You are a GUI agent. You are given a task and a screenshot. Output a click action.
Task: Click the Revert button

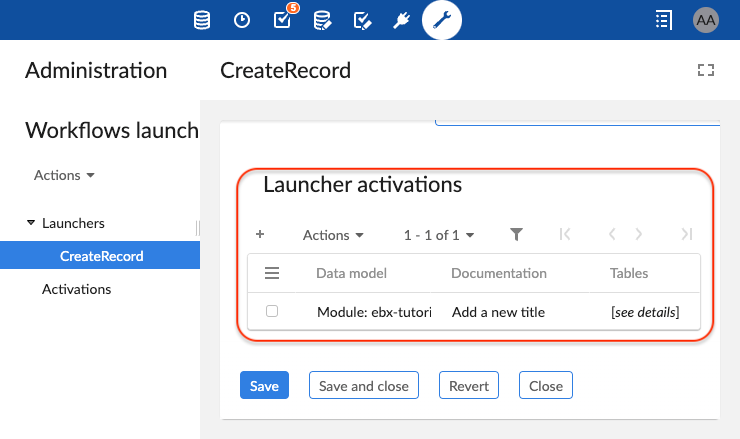coord(469,386)
